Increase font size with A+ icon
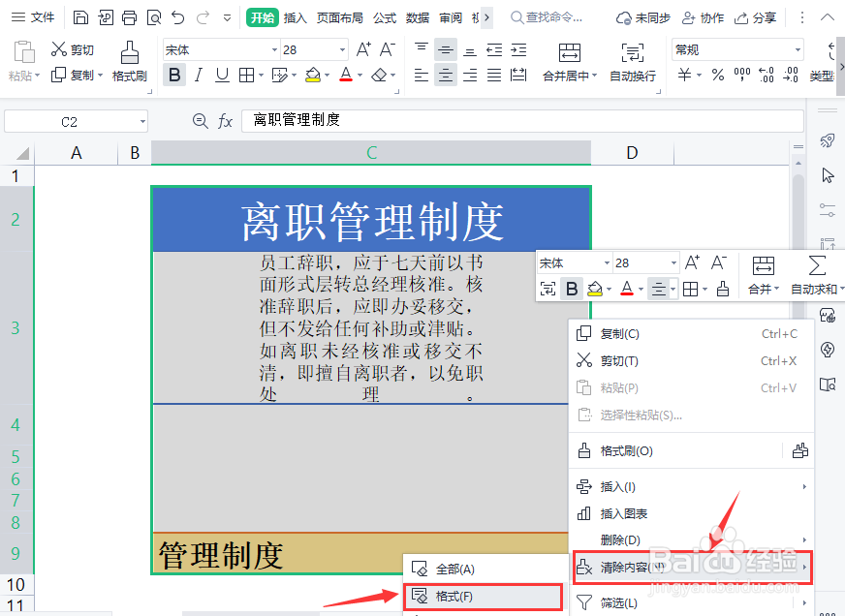Viewport: 845px width, 616px height. (x=364, y=47)
